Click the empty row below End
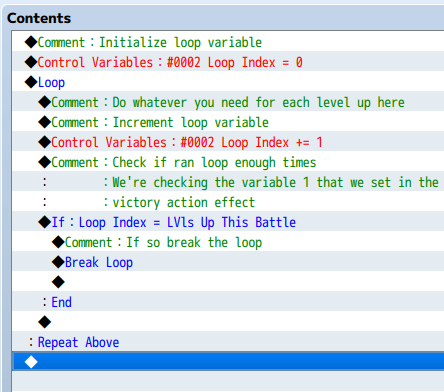 tap(228, 321)
